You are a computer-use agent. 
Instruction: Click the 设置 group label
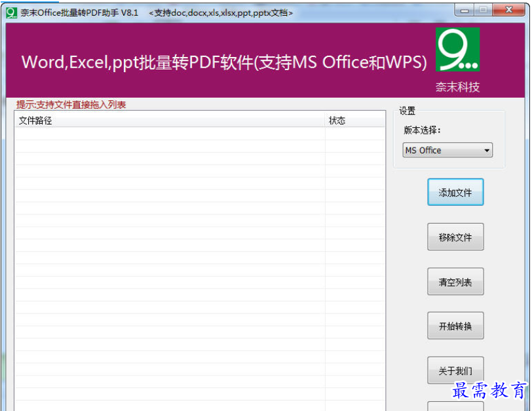[x=407, y=111]
